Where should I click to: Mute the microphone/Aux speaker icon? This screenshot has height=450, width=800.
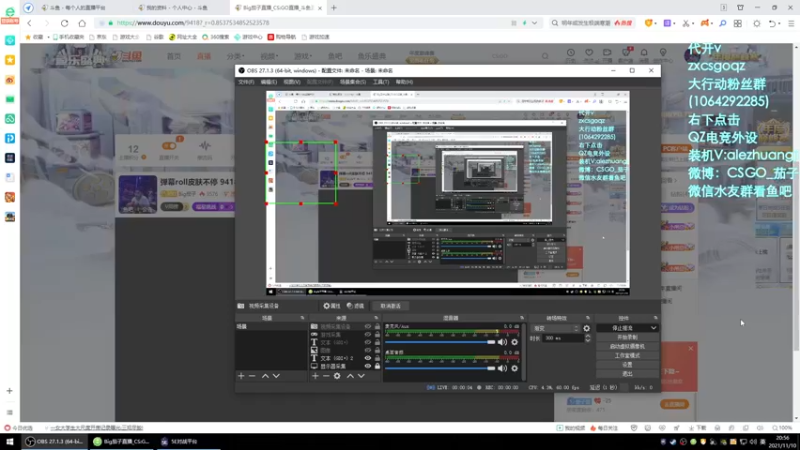click(503, 342)
